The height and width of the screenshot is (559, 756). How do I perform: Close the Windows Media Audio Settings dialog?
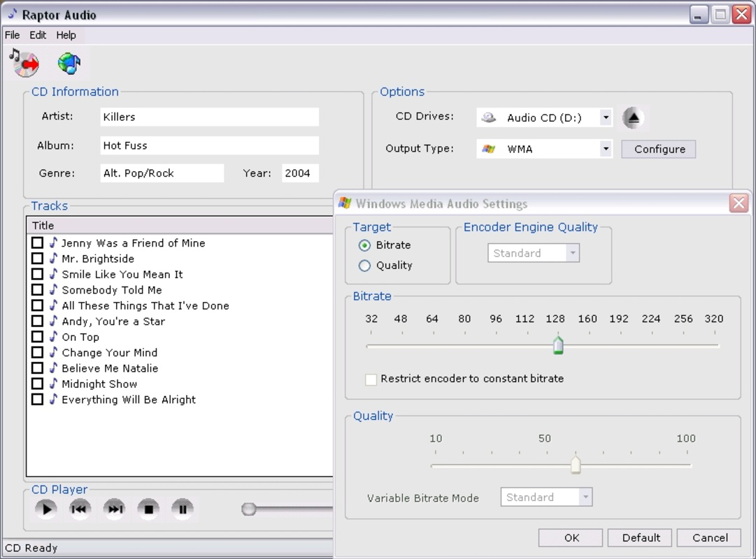click(x=739, y=203)
